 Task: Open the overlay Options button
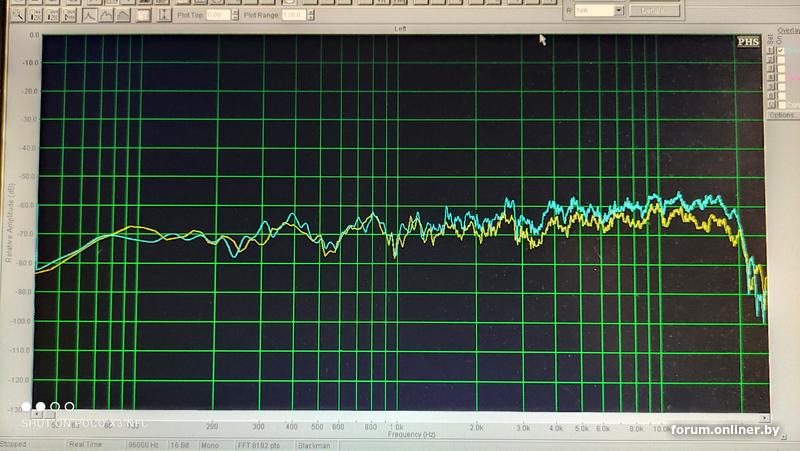click(x=783, y=115)
